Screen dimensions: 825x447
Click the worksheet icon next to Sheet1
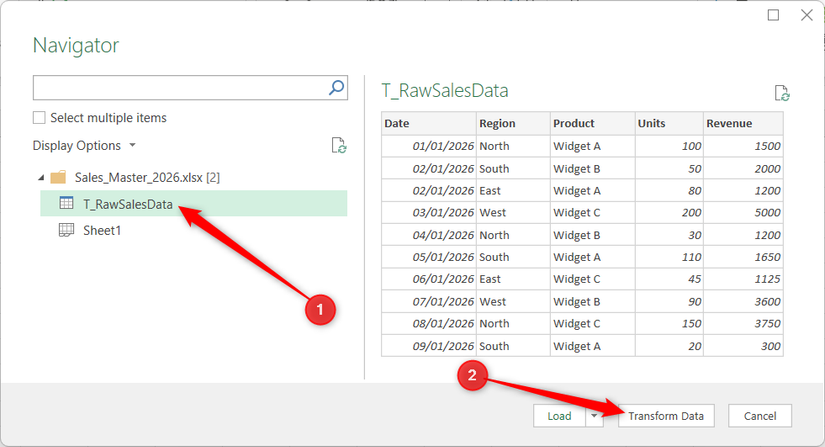[66, 230]
